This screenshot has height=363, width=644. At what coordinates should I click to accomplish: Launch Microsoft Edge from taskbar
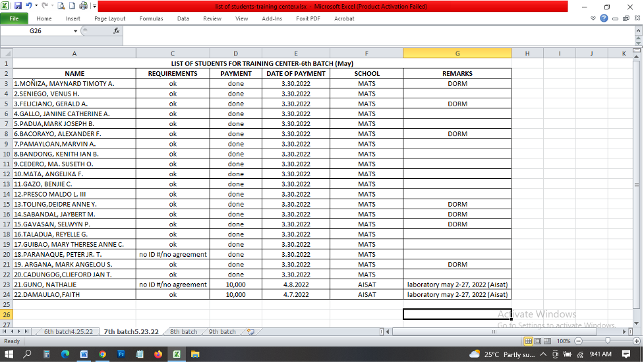(x=65, y=354)
